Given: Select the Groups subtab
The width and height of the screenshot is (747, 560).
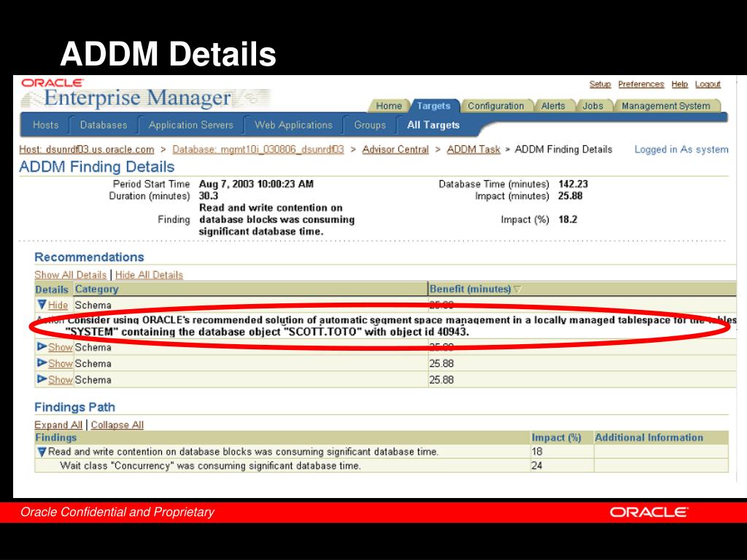Looking at the screenshot, I should (x=370, y=125).
